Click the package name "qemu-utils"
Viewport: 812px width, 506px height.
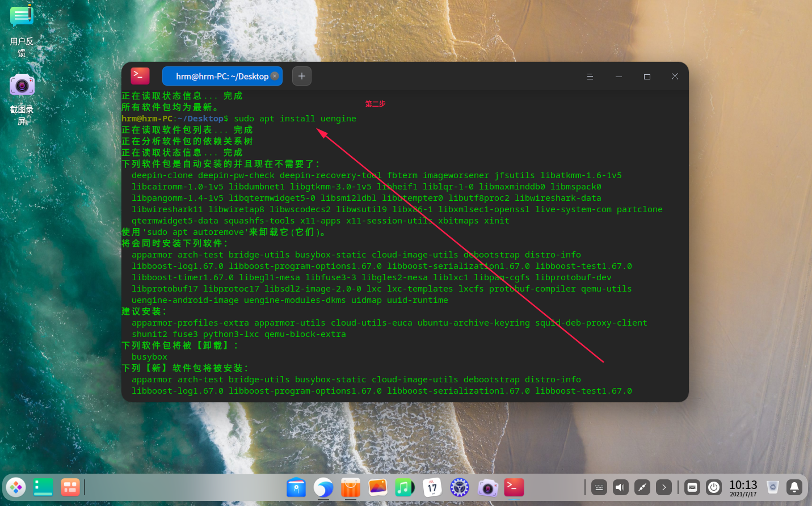click(x=606, y=289)
